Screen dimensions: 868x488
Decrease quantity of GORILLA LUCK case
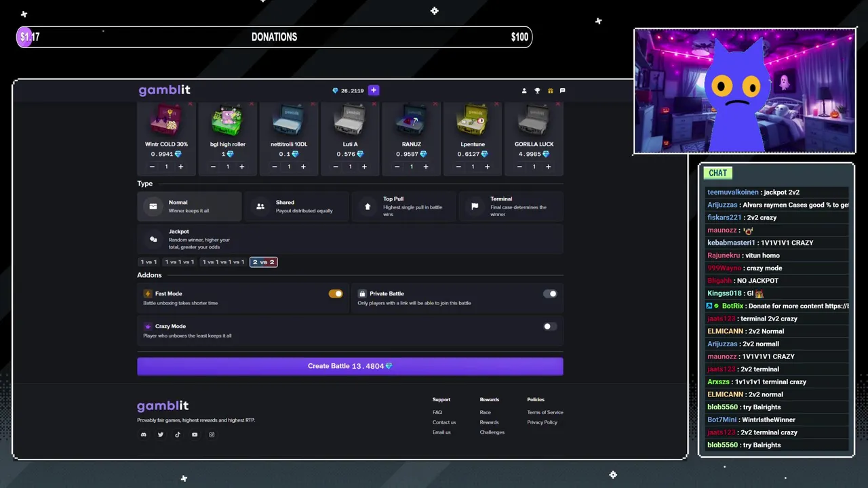click(x=519, y=167)
